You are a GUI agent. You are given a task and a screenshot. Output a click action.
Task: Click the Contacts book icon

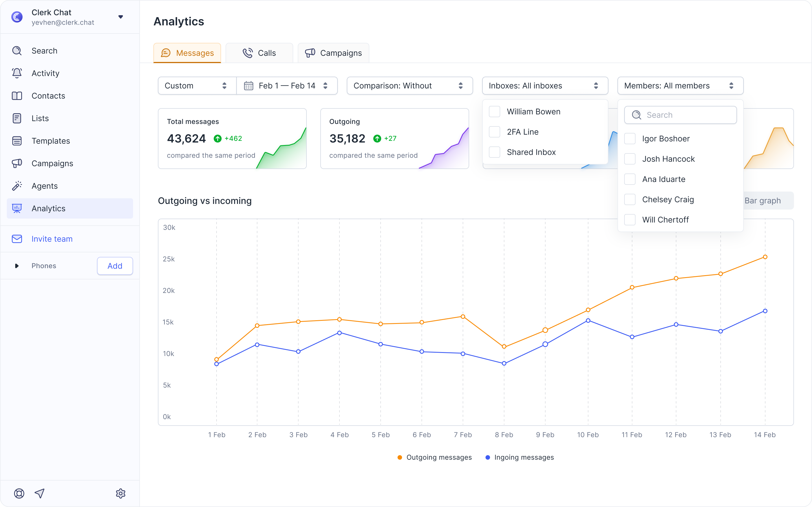(x=17, y=96)
